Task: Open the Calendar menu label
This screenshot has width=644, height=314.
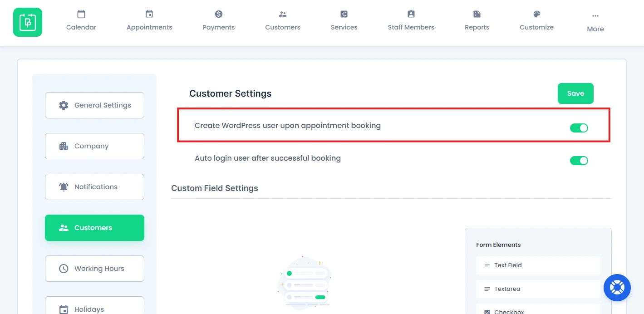Action: click(81, 27)
